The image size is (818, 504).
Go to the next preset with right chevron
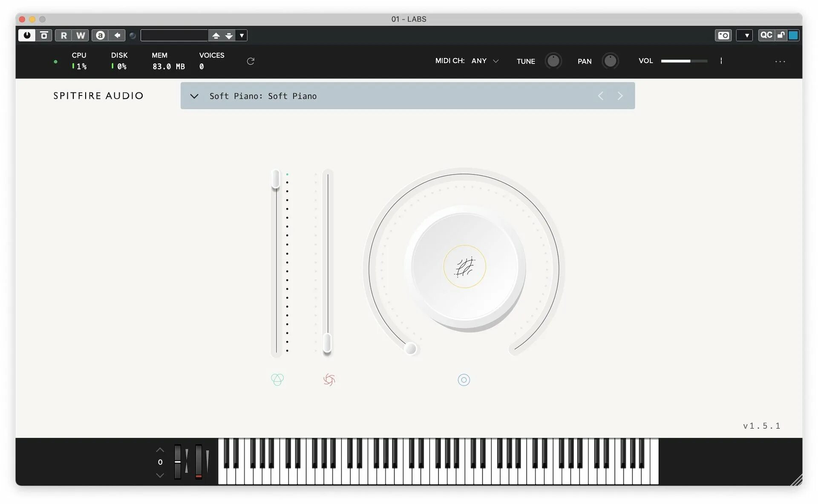620,96
